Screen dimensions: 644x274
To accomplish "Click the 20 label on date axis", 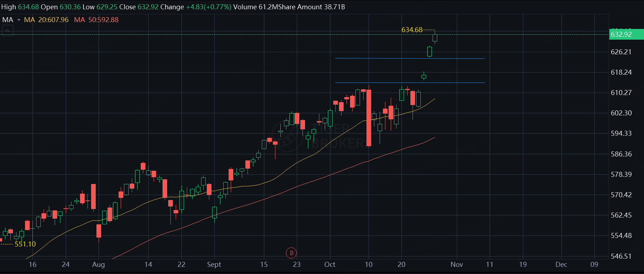I will [401, 265].
